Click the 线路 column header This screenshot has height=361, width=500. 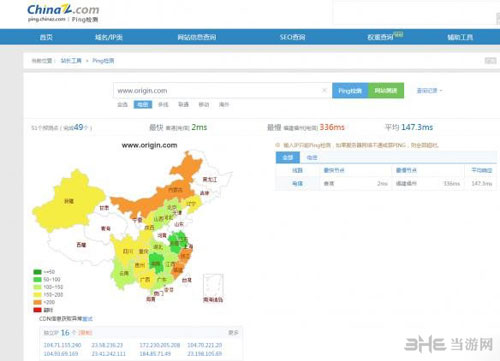[297, 170]
